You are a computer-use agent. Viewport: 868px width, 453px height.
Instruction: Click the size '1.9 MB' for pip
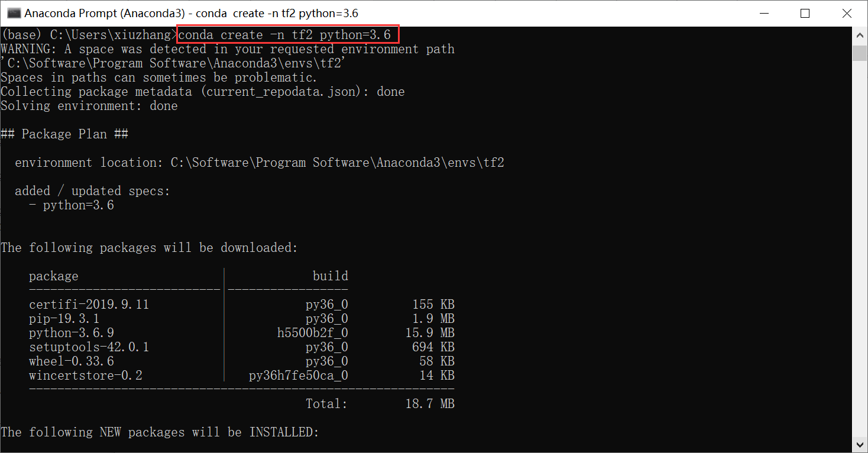pos(433,319)
